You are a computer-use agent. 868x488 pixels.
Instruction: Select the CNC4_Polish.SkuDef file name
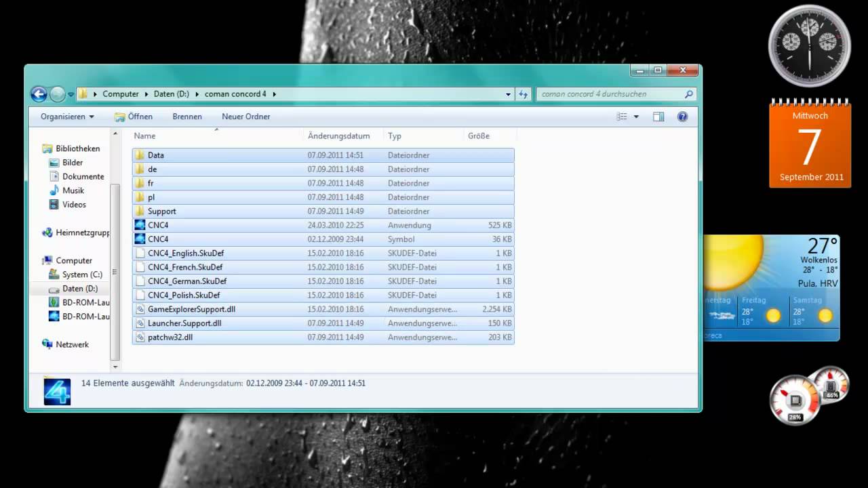coord(184,296)
